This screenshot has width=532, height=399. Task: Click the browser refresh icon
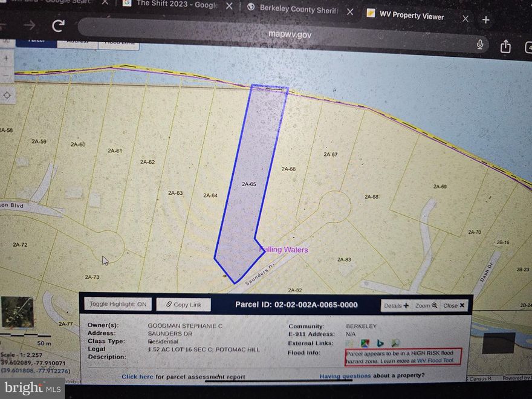pos(57,26)
